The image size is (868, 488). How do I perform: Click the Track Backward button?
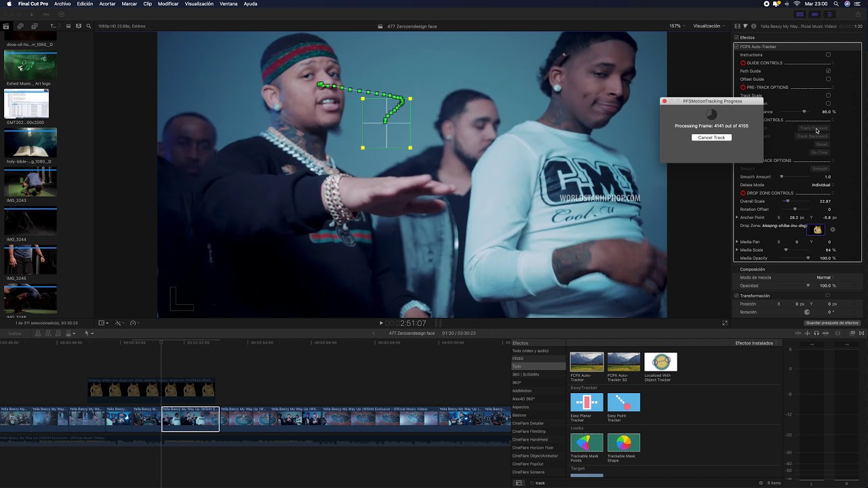(812, 136)
